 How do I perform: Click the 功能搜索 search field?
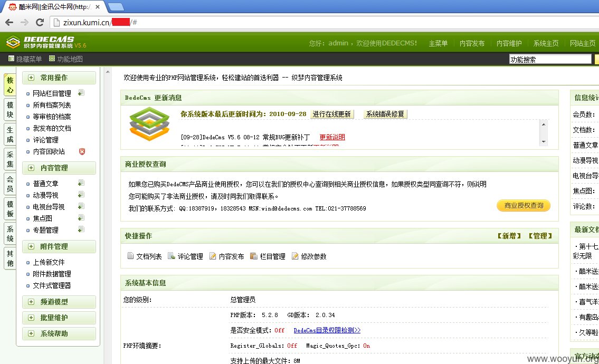click(550, 59)
